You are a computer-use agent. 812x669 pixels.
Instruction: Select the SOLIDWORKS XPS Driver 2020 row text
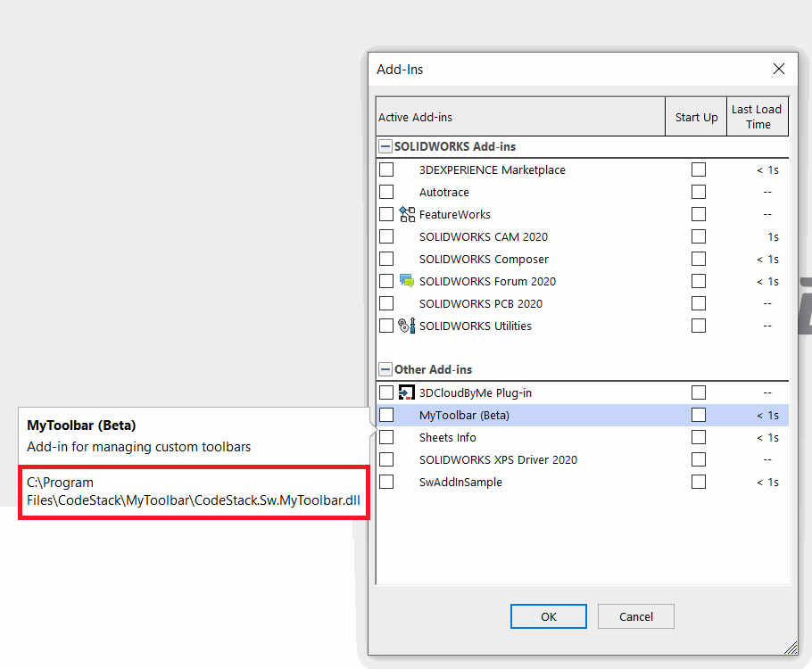tap(498, 459)
